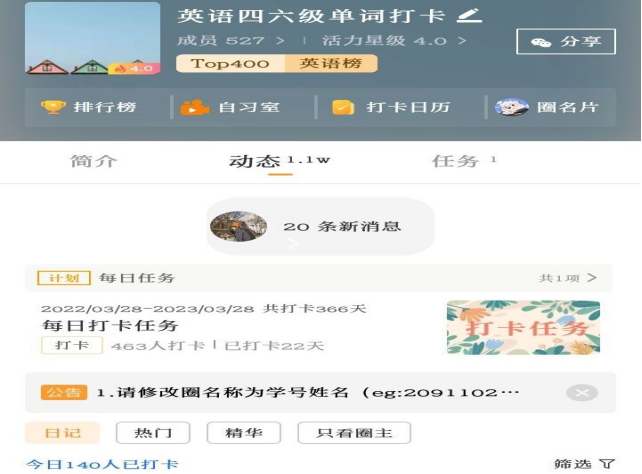The width and height of the screenshot is (642, 474).
Task: Click the group cover image thumbnail
Action: coord(93,38)
